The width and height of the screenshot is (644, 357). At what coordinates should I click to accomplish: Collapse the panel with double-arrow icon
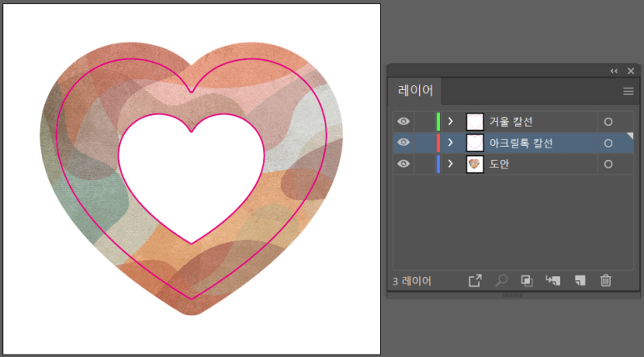click(614, 71)
